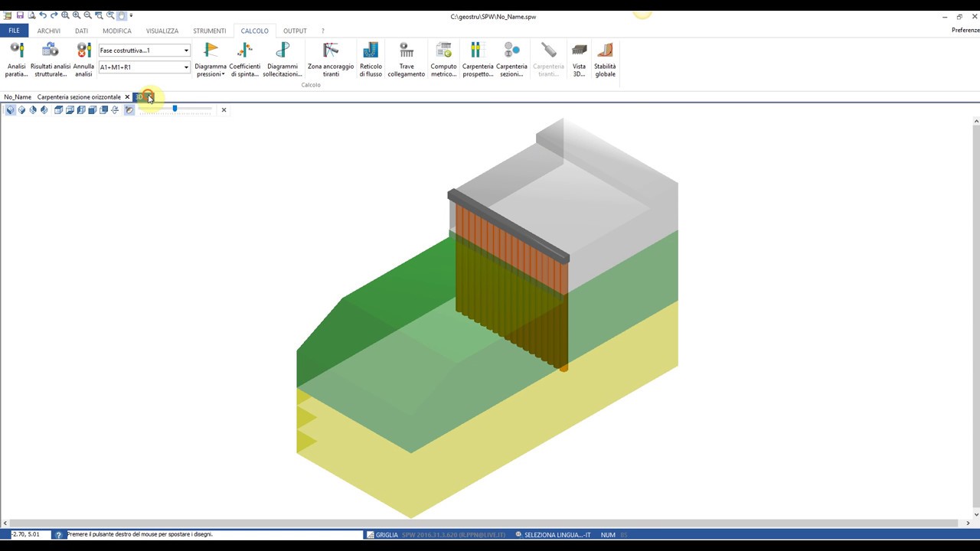This screenshot has height=551, width=980.
Task: Click the help question mark in status bar
Action: tap(58, 535)
